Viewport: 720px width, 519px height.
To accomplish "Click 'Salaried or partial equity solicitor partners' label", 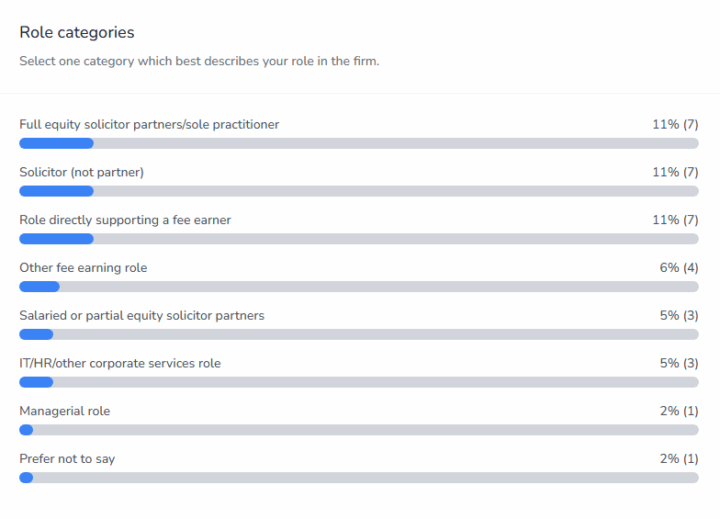I will (142, 315).
